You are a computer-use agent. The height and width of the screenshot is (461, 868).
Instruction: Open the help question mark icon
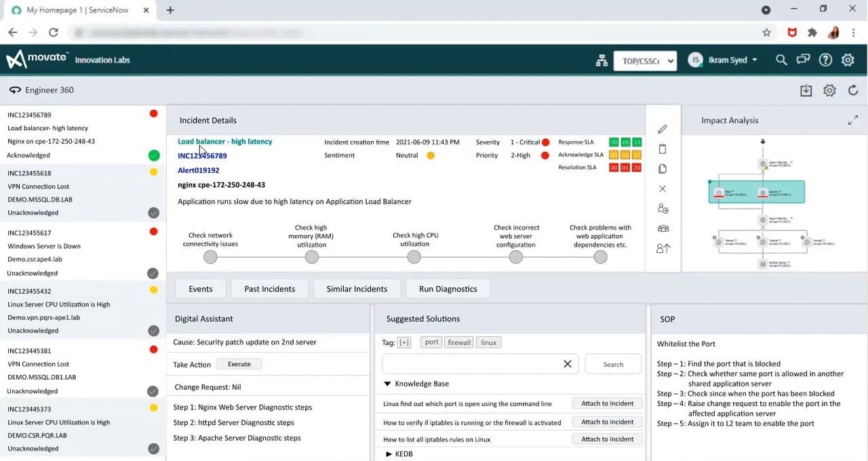pos(825,60)
